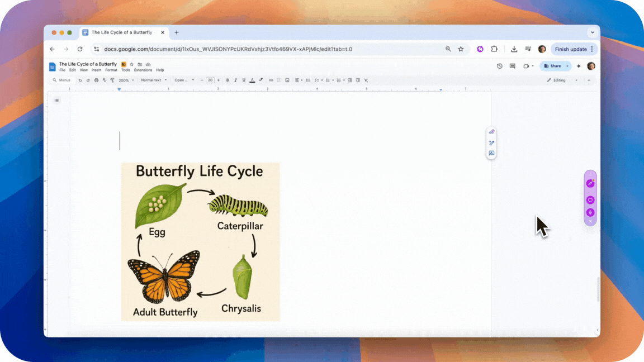Click the Finish update button
The height and width of the screenshot is (362, 644).
point(571,49)
